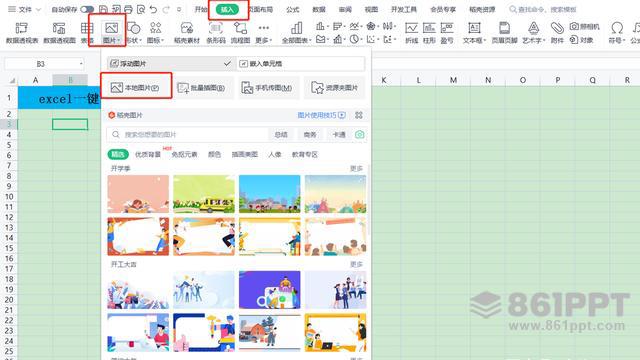Screen dimensions: 640x360
Task: Select the 优质背景 category filter
Action: point(148,154)
